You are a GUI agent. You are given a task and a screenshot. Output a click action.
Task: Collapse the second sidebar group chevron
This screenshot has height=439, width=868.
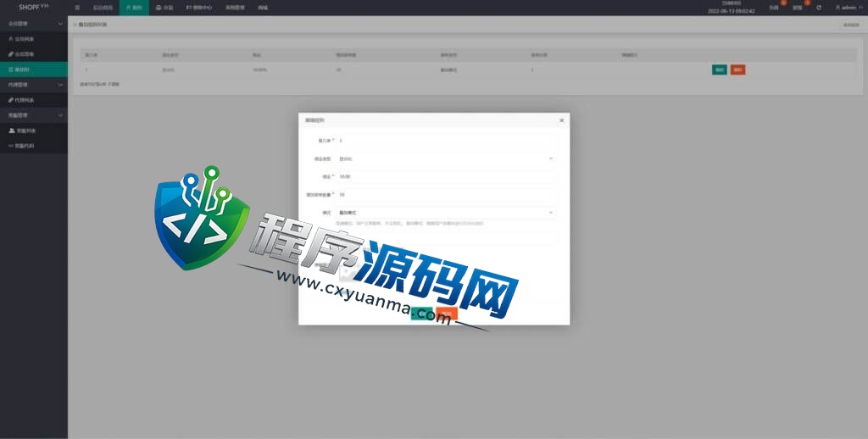pos(60,85)
